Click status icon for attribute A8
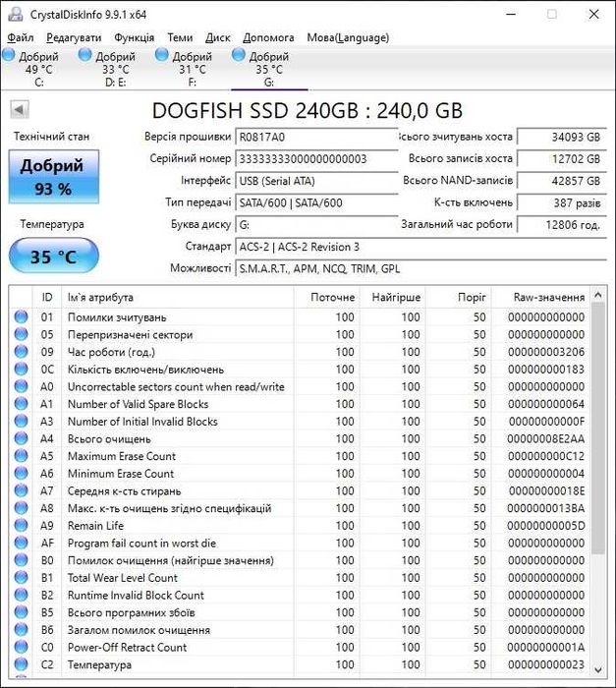616x688 pixels. point(21,508)
